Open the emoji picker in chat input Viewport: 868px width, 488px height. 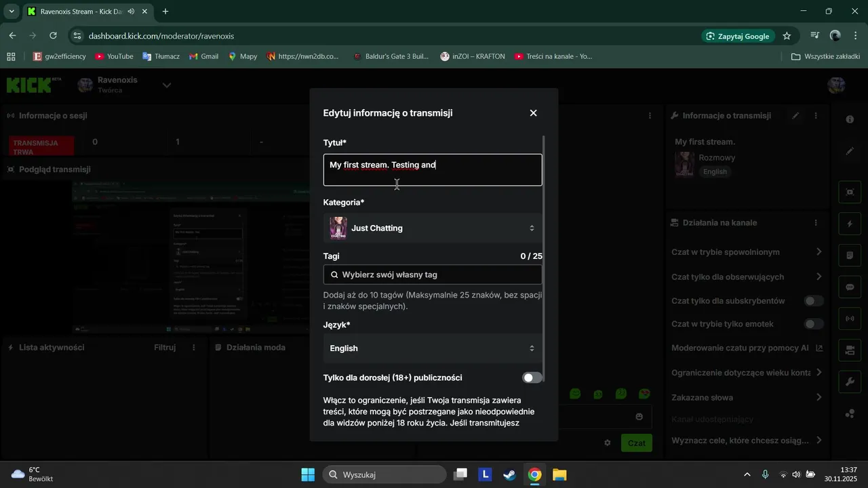tap(639, 416)
